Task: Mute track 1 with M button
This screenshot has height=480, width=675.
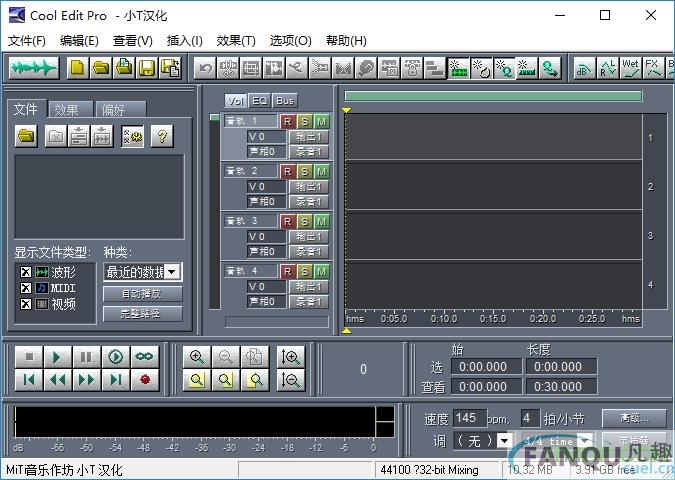Action: coord(321,122)
